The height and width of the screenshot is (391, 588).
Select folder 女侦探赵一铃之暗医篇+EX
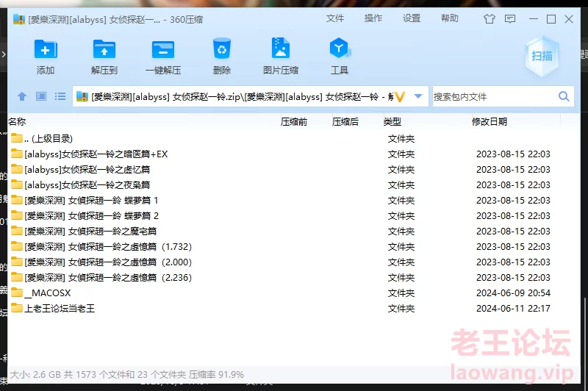293,154
